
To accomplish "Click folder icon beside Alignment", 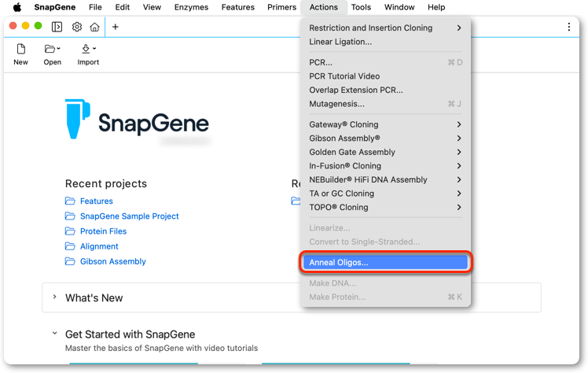I will click(x=70, y=246).
